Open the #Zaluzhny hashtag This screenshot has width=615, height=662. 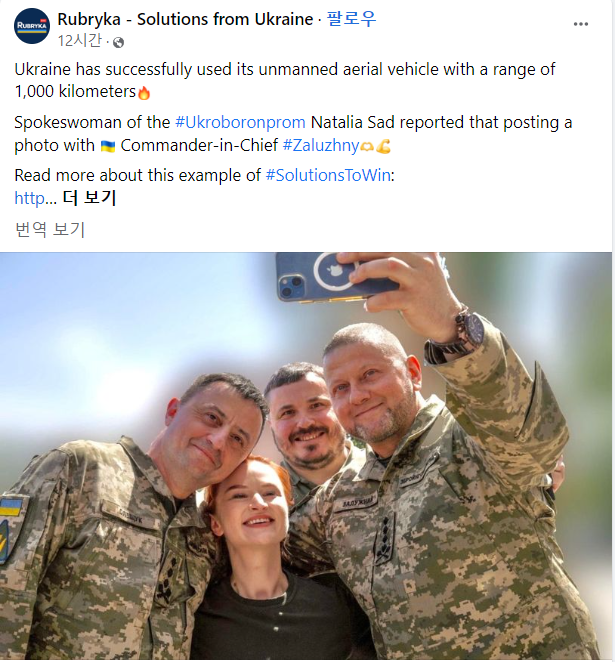[321, 145]
